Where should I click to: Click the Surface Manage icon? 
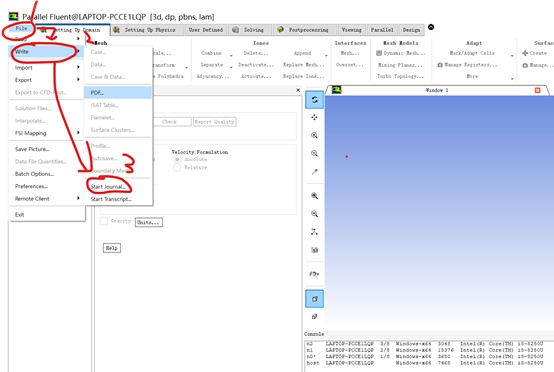coord(525,65)
